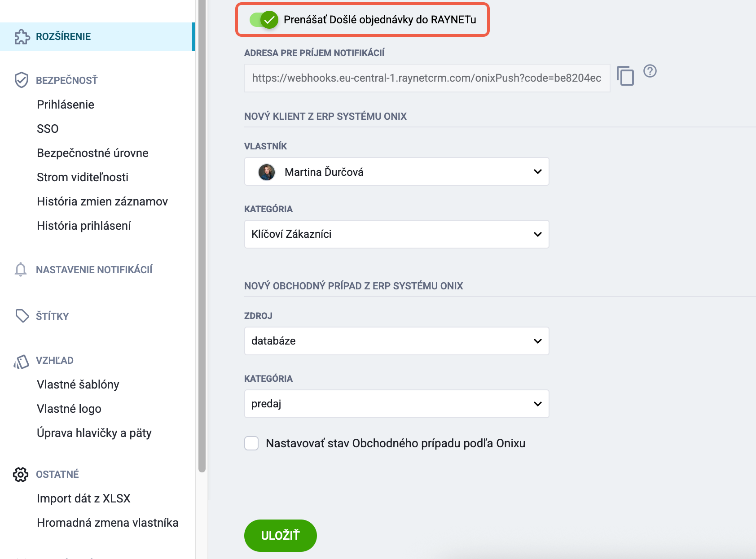Click the tag icon beside Štítky
The image size is (756, 559).
point(22,316)
